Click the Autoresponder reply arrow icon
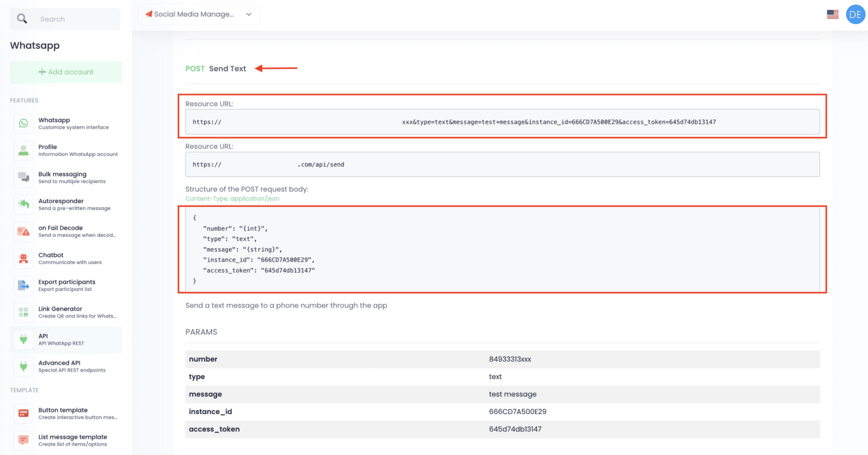 24,204
